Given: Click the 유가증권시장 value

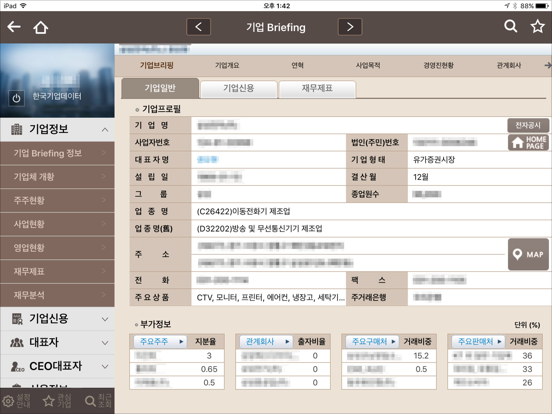Looking at the screenshot, I should click(434, 159).
